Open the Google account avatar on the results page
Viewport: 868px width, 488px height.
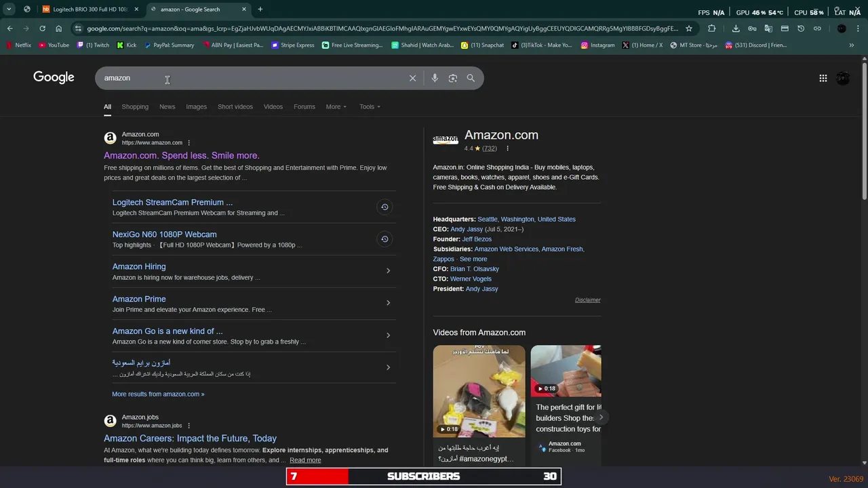843,78
